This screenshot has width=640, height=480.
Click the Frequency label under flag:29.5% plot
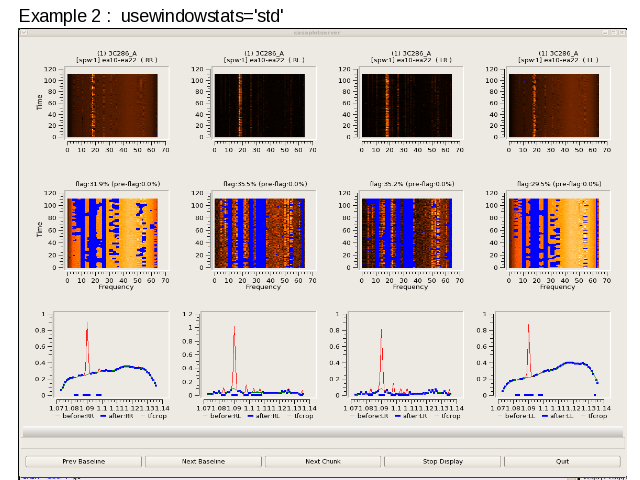558,287
